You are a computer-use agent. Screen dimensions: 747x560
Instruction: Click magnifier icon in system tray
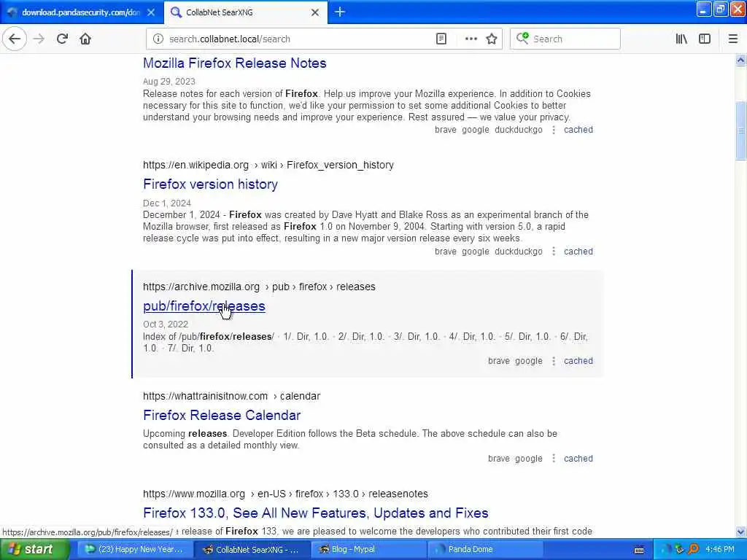[x=693, y=550]
